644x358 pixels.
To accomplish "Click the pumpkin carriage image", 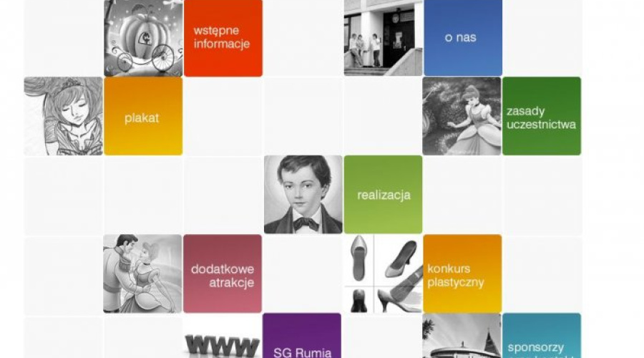I will [x=143, y=38].
